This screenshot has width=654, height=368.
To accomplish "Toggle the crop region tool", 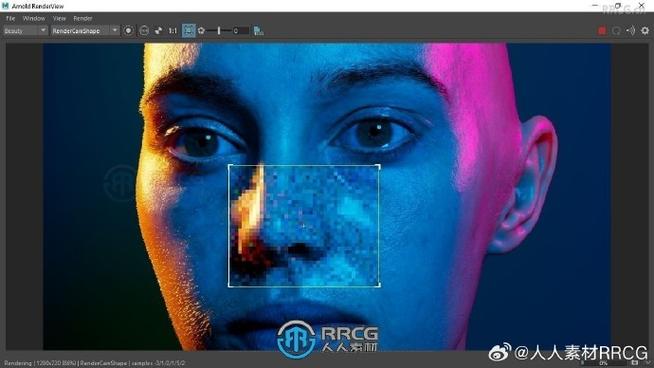I will point(189,31).
